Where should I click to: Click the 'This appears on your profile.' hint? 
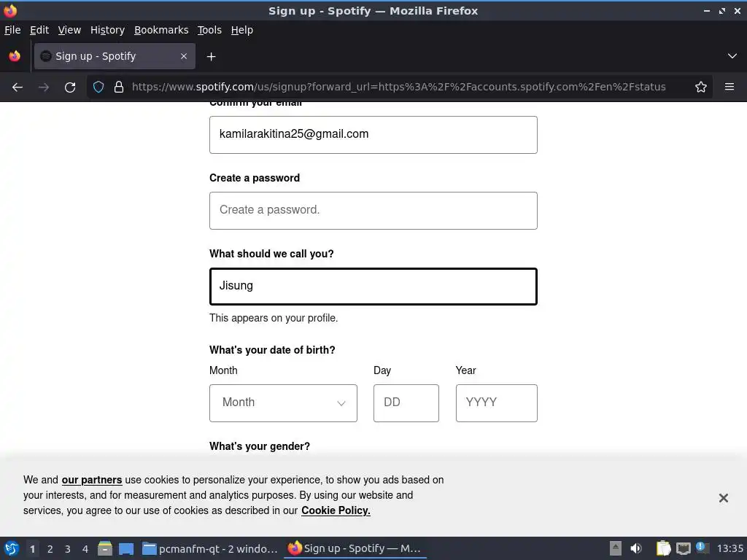(x=274, y=318)
